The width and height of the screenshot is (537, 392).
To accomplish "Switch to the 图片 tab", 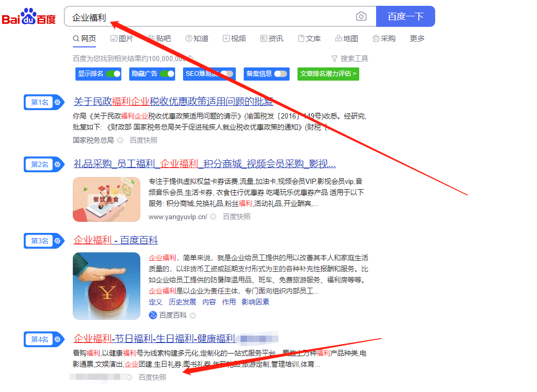I will (121, 38).
